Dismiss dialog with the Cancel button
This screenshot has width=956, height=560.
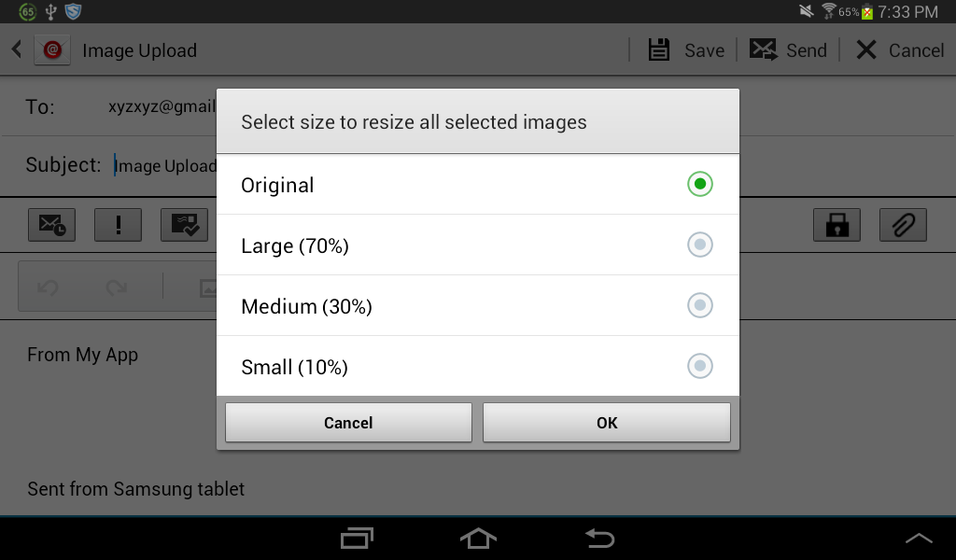[x=348, y=422]
